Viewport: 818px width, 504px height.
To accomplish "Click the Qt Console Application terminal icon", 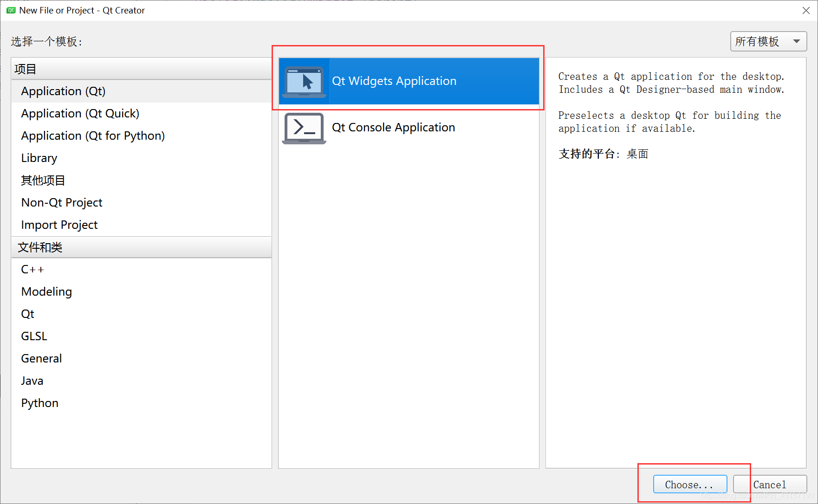I will (304, 128).
